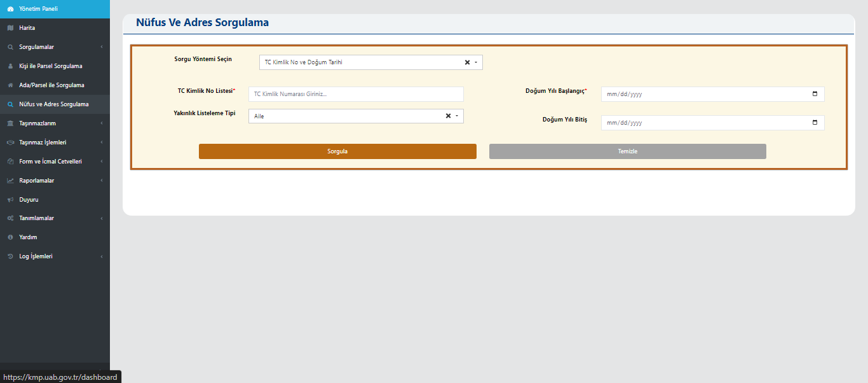Click the Raporlamalar chart icon
The image size is (868, 383).
pyautogui.click(x=10, y=181)
